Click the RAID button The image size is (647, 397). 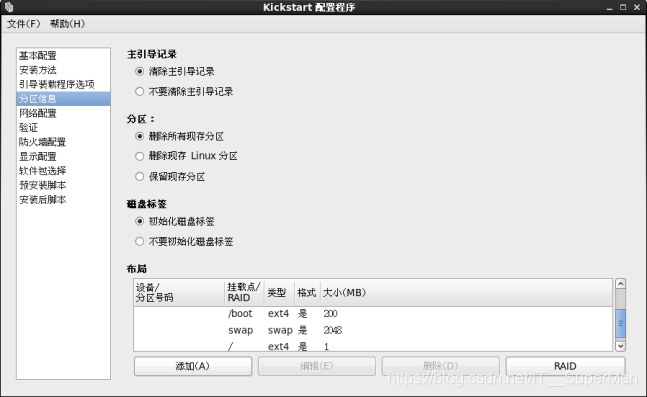[565, 366]
